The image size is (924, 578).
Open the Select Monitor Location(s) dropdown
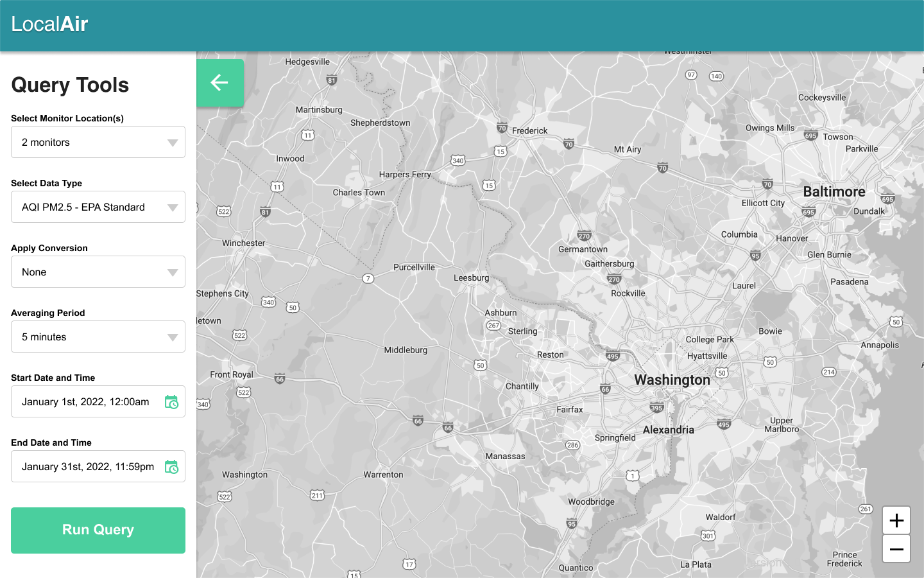(x=98, y=142)
